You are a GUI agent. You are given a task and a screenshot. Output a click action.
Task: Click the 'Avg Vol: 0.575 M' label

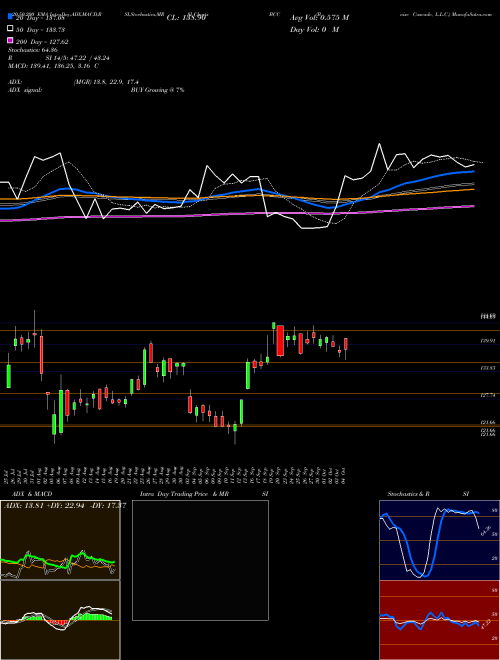(319, 18)
